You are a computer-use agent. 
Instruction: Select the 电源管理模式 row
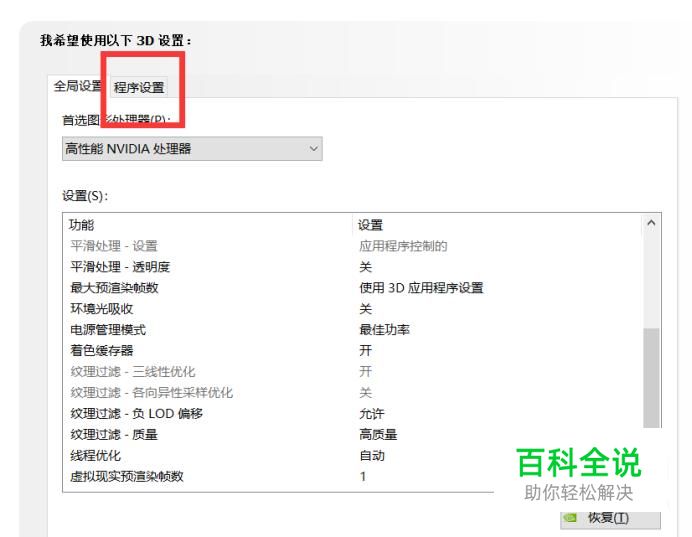coord(353,330)
